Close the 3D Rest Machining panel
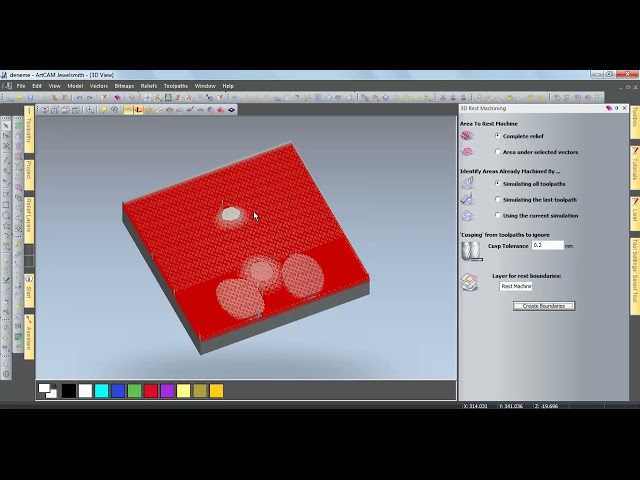 tap(624, 108)
